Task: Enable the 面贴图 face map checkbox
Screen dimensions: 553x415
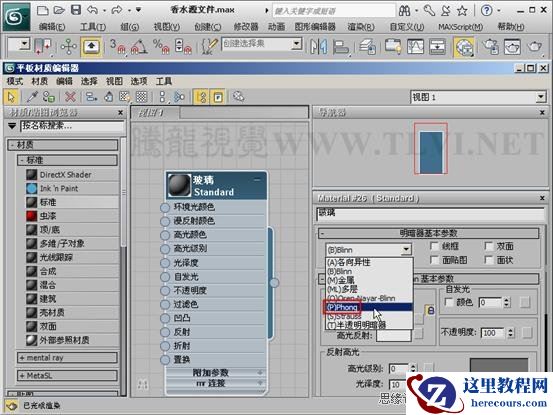Action: tap(435, 260)
